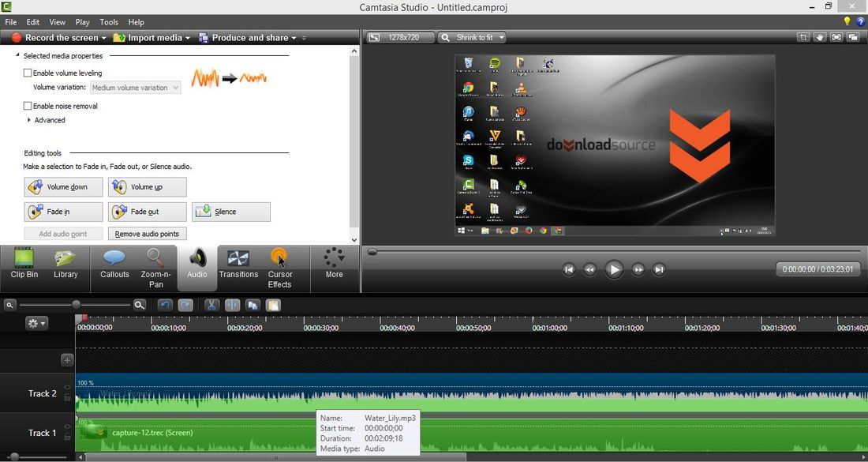Click the pan hand icon above preview
The width and height of the screenshot is (868, 462).
coord(819,37)
